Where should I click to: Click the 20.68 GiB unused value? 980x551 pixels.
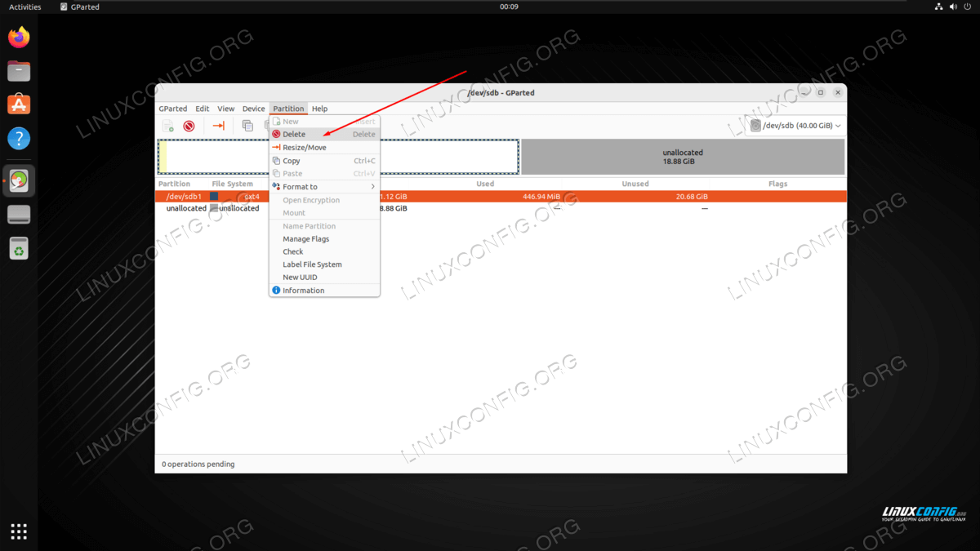click(692, 197)
